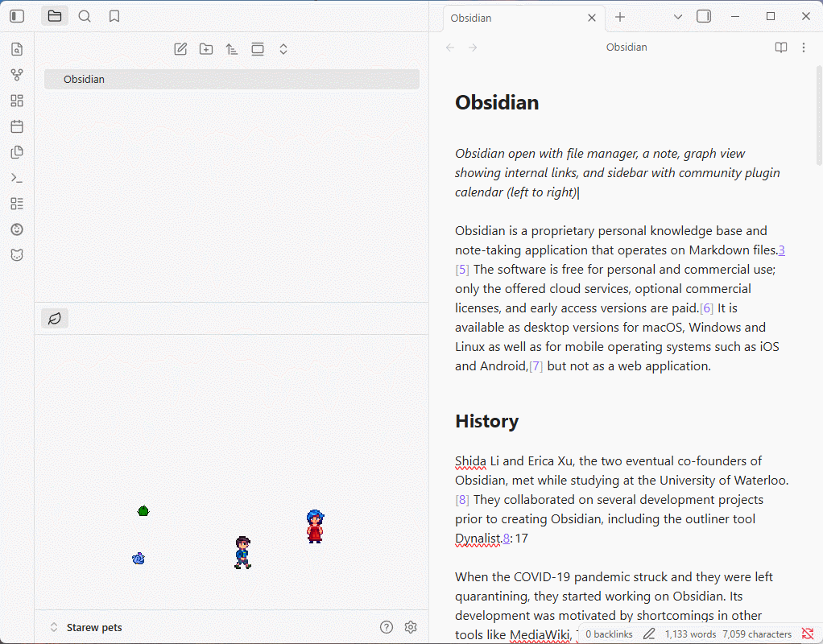Open the tab list dropdown arrow

click(678, 17)
